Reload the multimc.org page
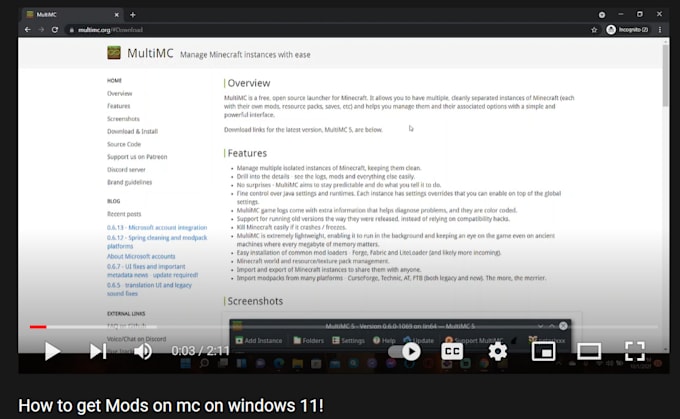680x419 pixels. click(55, 29)
